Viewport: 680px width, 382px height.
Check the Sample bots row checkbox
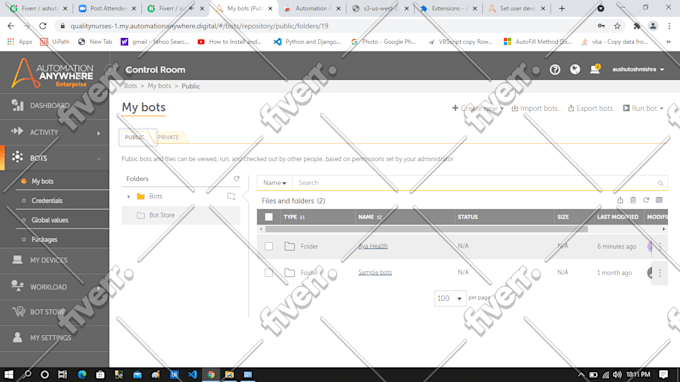(269, 273)
